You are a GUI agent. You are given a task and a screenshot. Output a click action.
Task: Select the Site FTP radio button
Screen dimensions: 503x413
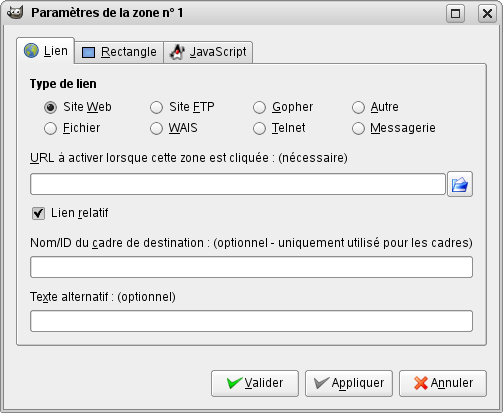(x=156, y=107)
